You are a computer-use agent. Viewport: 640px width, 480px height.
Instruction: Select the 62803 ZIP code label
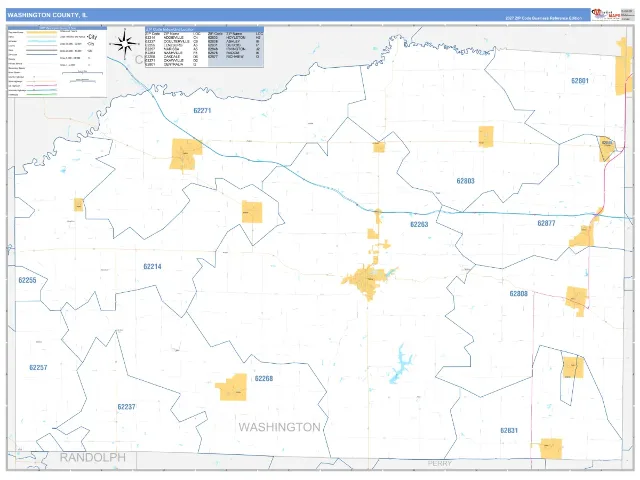(x=465, y=181)
